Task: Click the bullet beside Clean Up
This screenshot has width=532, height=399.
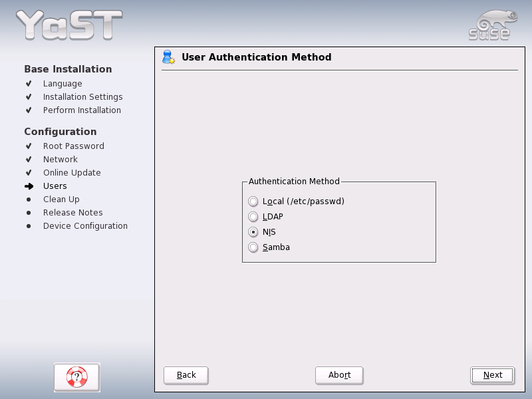Action: pyautogui.click(x=29, y=199)
